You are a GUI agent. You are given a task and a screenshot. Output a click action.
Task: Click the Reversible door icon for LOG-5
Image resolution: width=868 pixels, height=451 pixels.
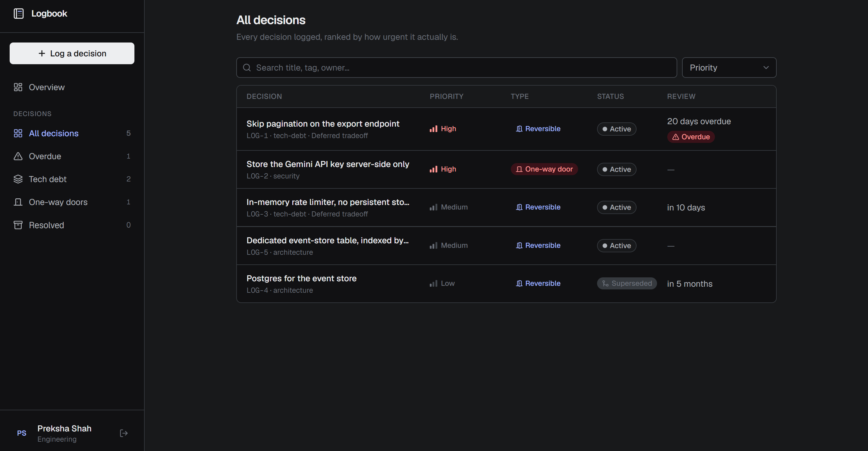click(x=519, y=245)
